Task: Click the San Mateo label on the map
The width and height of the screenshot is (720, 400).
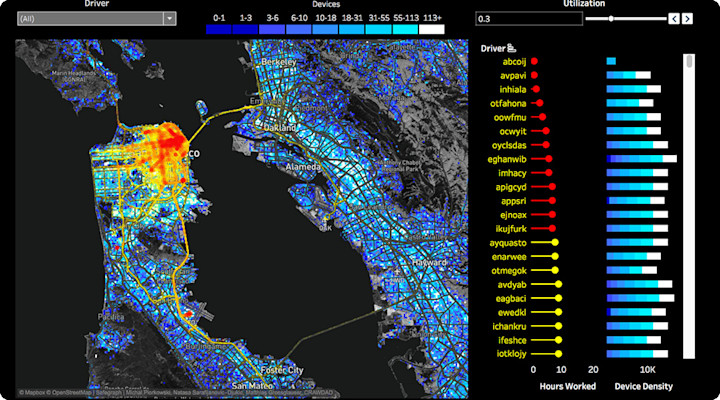Action: 252,386
